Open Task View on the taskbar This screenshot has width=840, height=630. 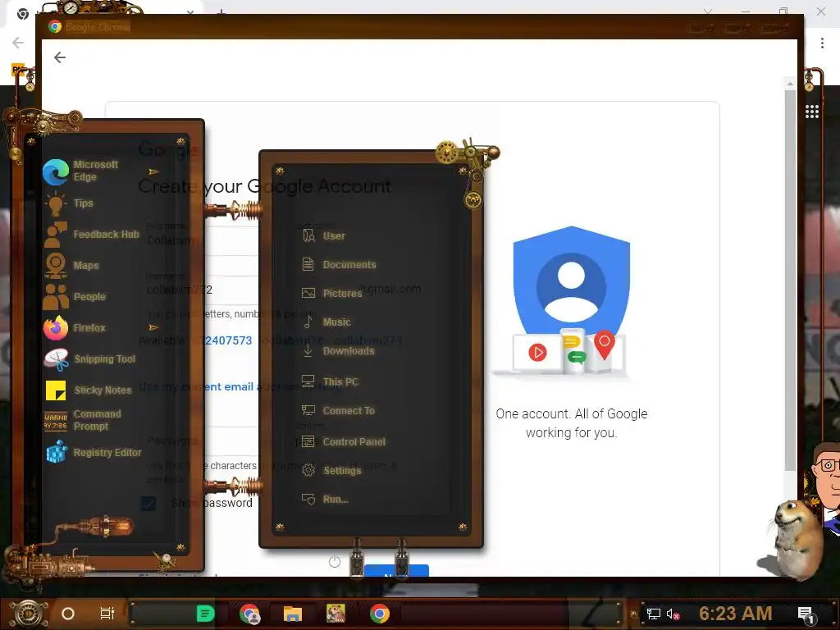point(107,614)
